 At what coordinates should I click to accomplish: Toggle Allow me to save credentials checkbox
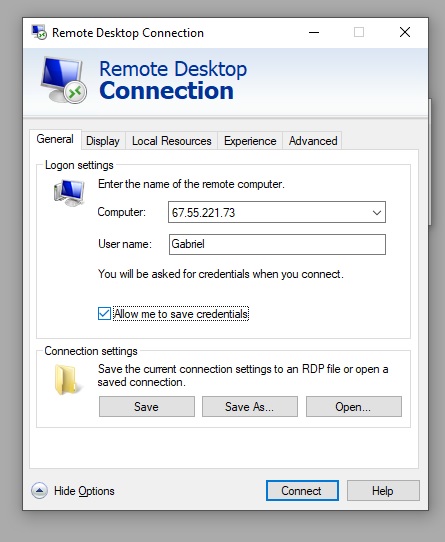[104, 314]
